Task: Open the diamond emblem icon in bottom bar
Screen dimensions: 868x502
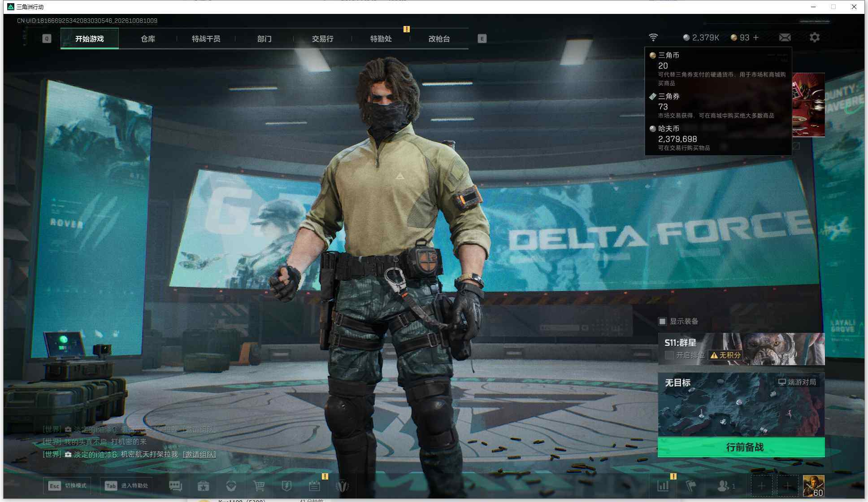Action: point(231,486)
